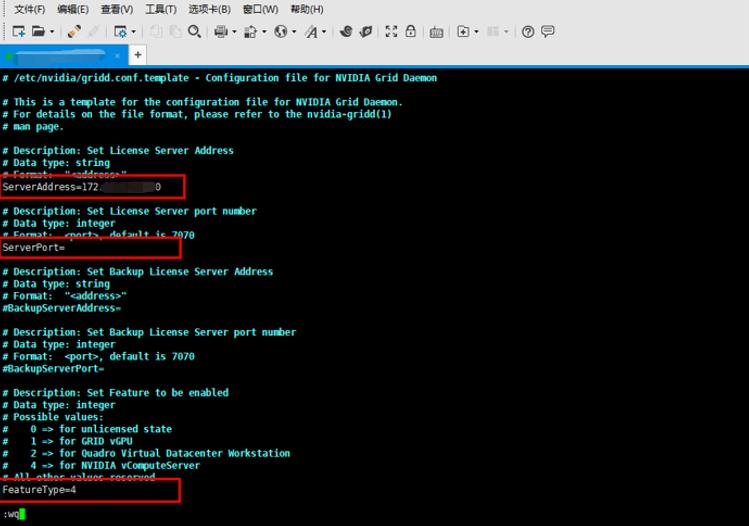Click 'Set License Server port number' line

pos(129,211)
